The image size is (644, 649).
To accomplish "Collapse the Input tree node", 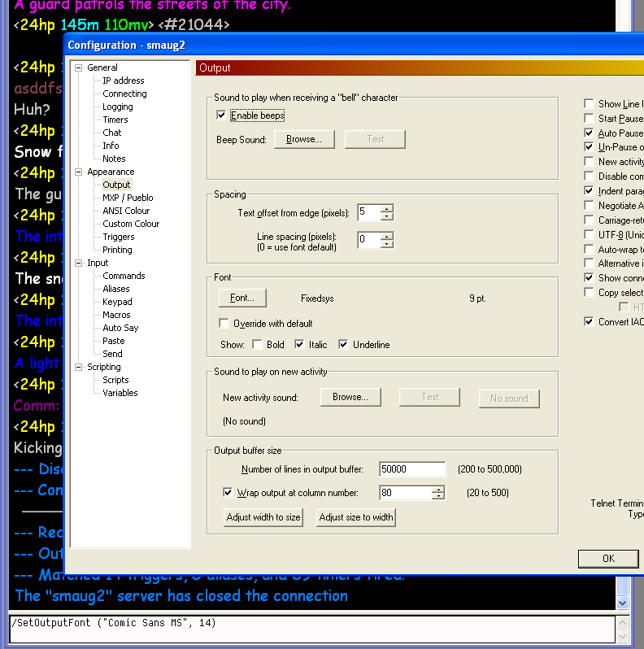I will (x=78, y=263).
